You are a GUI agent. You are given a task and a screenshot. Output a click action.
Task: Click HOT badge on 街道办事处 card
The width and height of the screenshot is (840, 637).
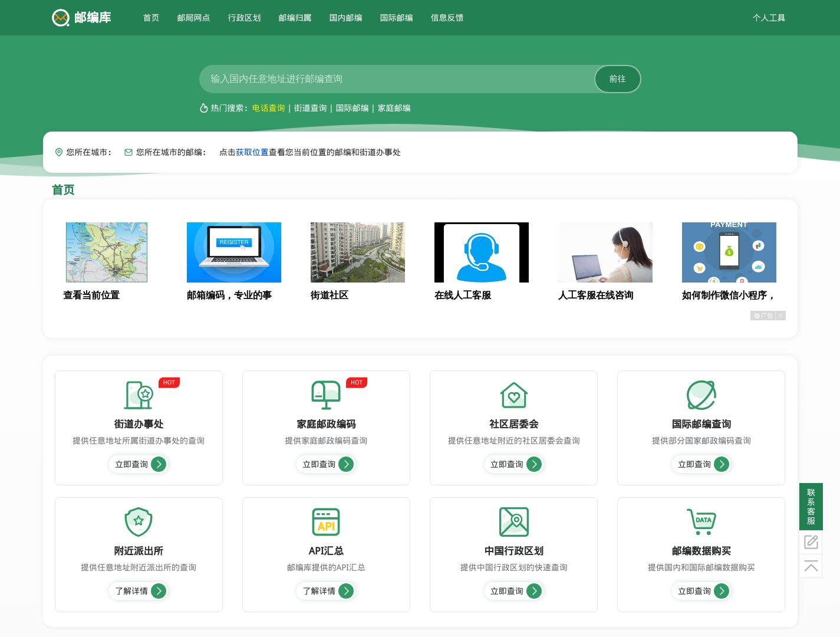click(x=169, y=383)
